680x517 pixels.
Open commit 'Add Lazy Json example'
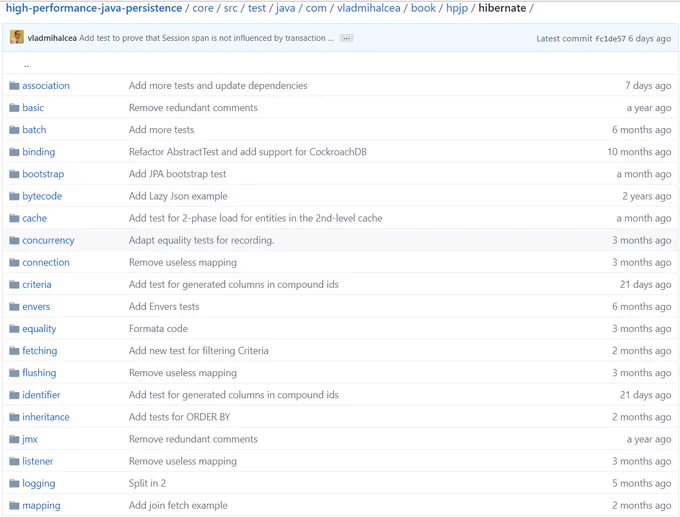point(178,196)
